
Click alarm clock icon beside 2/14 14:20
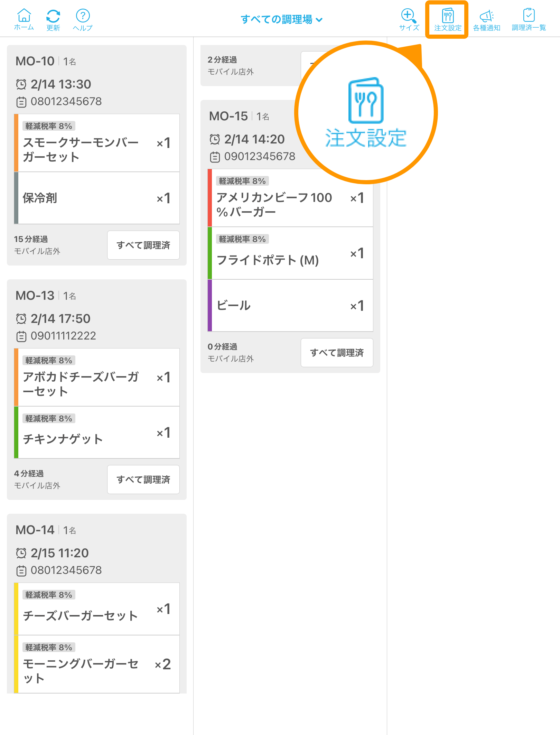pos(215,139)
